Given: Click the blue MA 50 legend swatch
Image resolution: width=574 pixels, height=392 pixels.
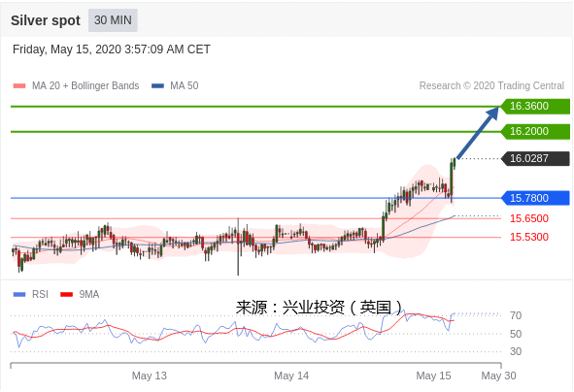Looking at the screenshot, I should pos(157,86).
